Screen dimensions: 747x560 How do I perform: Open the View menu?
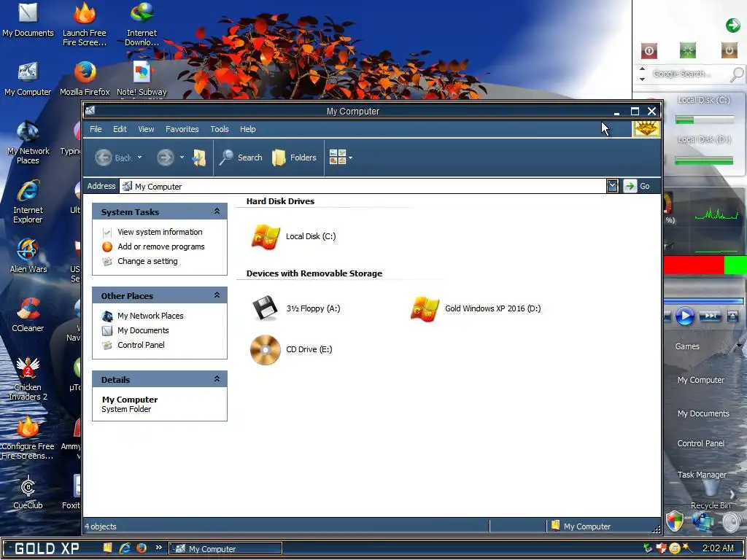click(x=146, y=129)
